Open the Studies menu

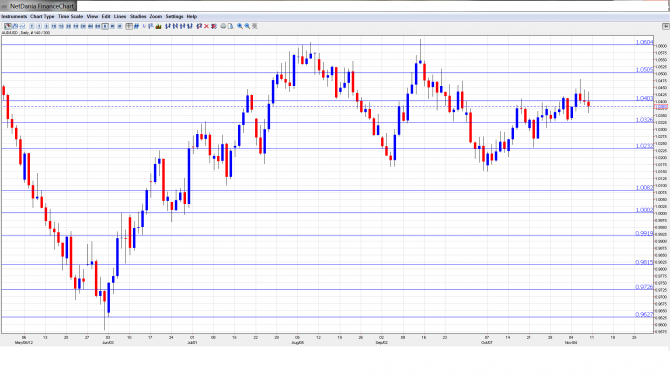click(x=138, y=17)
